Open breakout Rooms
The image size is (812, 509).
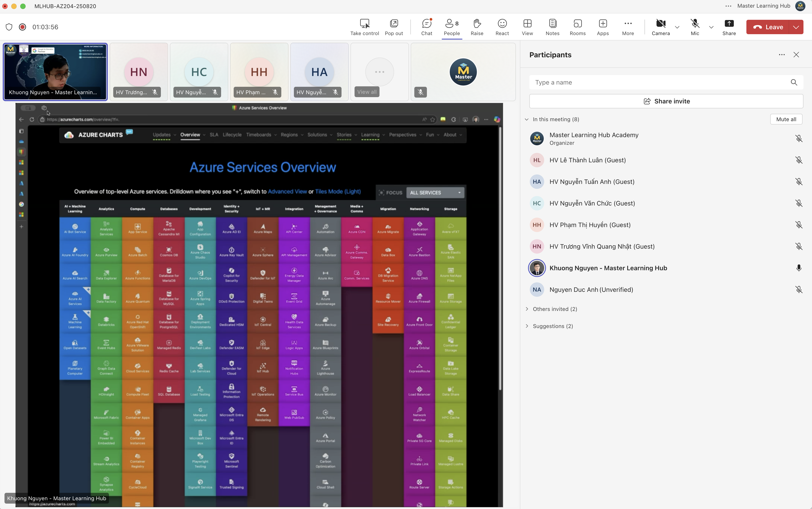pyautogui.click(x=578, y=27)
